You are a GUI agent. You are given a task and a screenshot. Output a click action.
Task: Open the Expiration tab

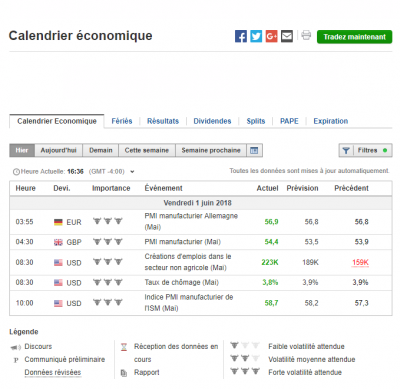point(331,121)
